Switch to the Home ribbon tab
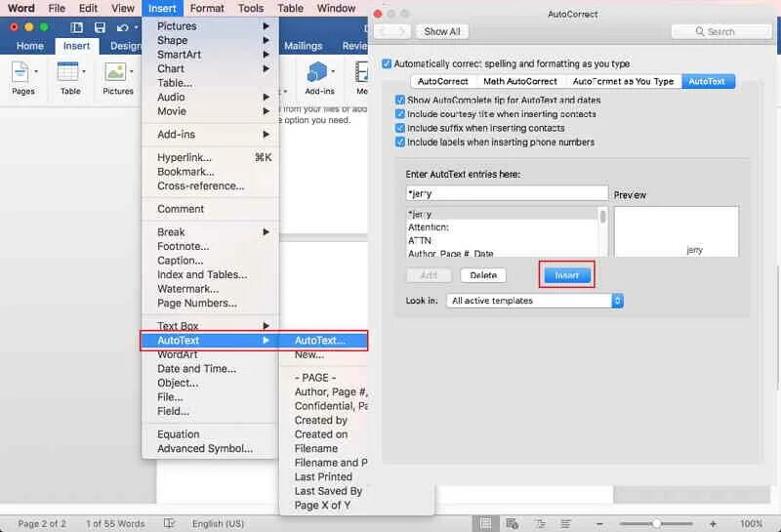Image resolution: width=781 pixels, height=532 pixels. click(30, 46)
